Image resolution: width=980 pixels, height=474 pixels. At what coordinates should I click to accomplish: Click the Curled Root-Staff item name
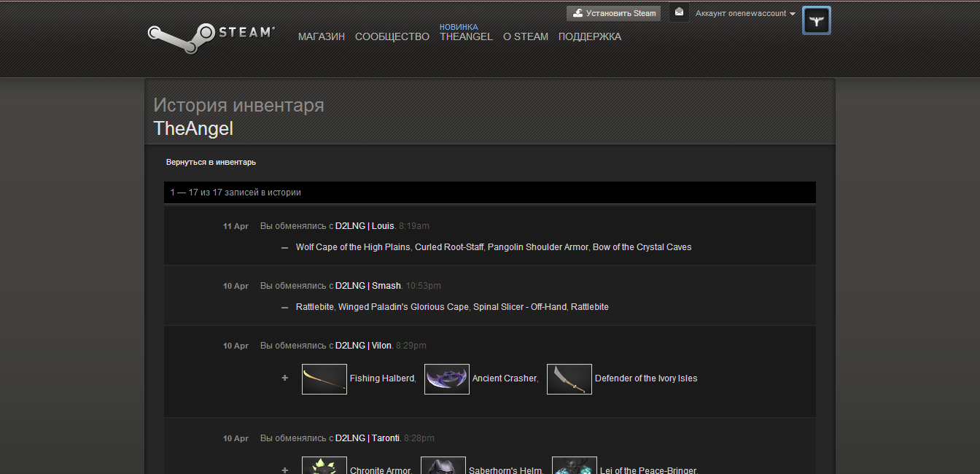(449, 247)
